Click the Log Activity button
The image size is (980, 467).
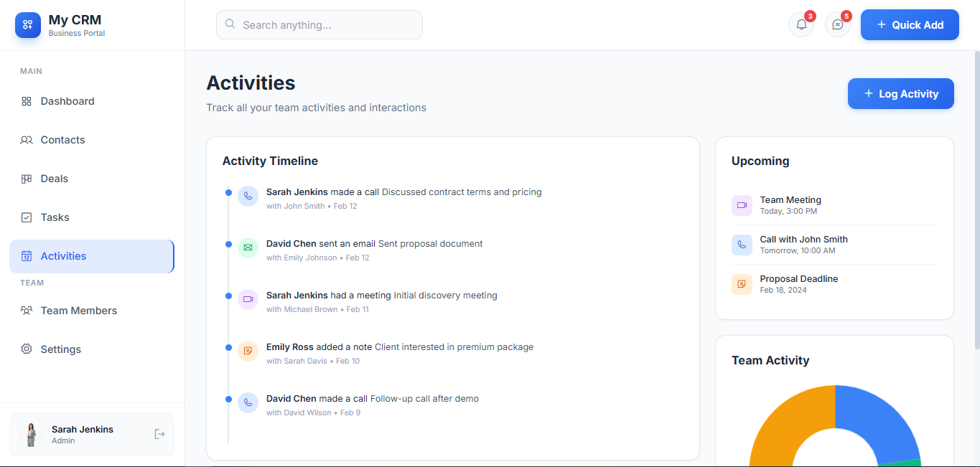click(900, 94)
